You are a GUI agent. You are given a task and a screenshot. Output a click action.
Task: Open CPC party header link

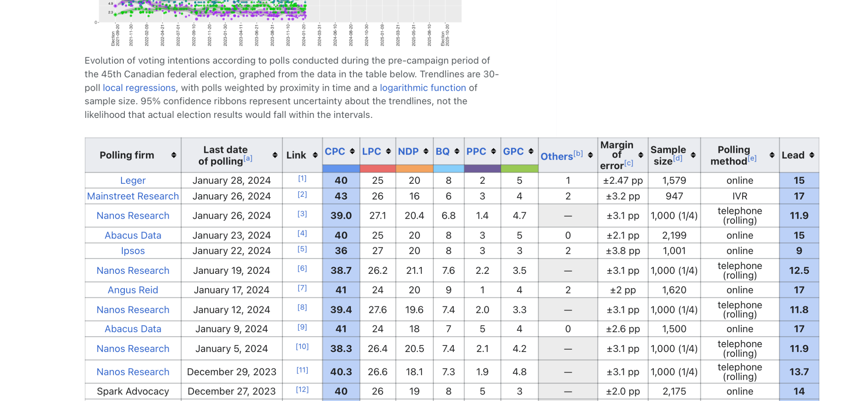pyautogui.click(x=335, y=151)
